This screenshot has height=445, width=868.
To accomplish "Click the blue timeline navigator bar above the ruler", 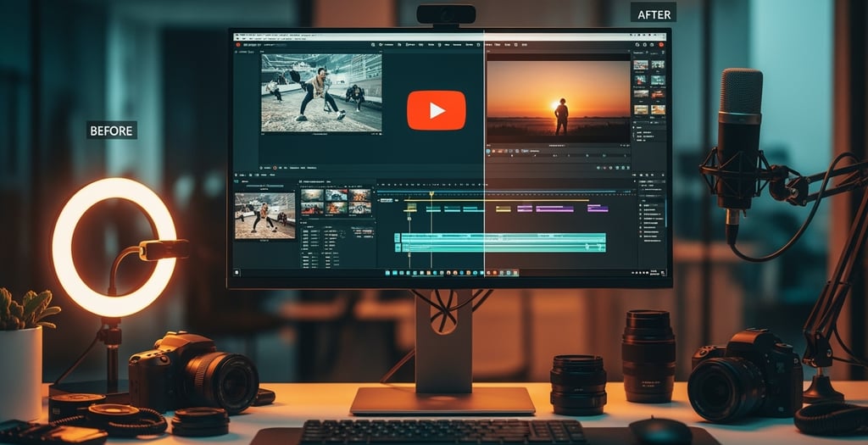I will (495, 192).
